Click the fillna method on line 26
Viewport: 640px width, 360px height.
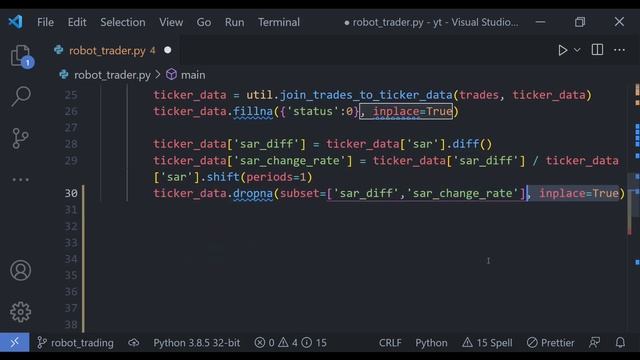pos(253,111)
